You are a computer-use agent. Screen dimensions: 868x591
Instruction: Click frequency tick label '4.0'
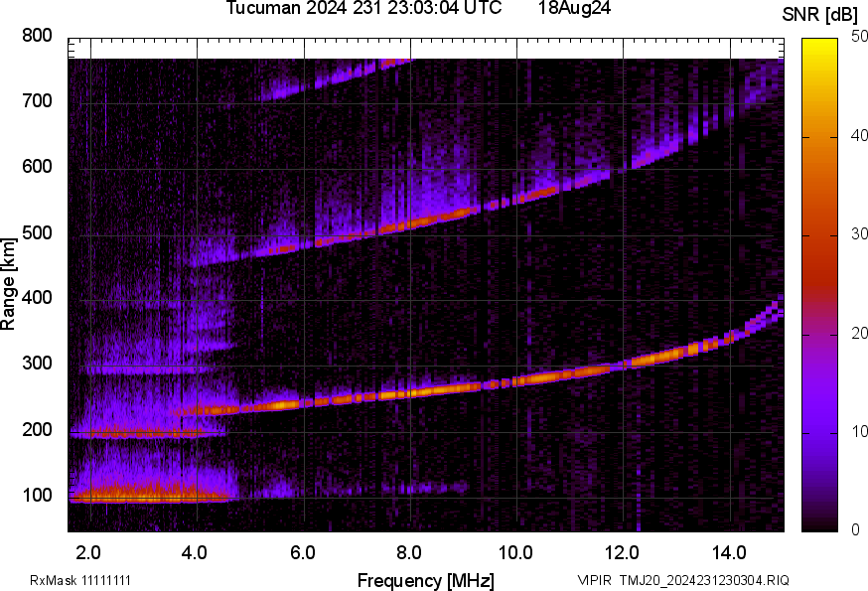[195, 552]
